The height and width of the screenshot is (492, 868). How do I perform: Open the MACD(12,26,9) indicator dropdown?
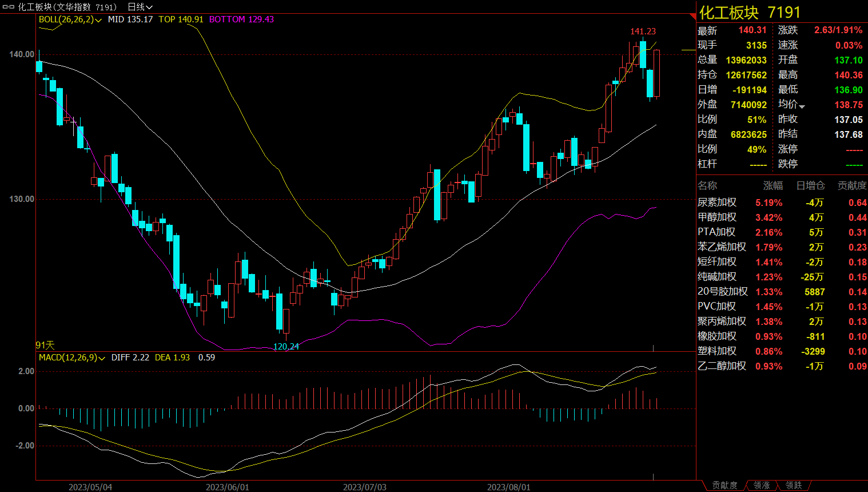click(72, 358)
